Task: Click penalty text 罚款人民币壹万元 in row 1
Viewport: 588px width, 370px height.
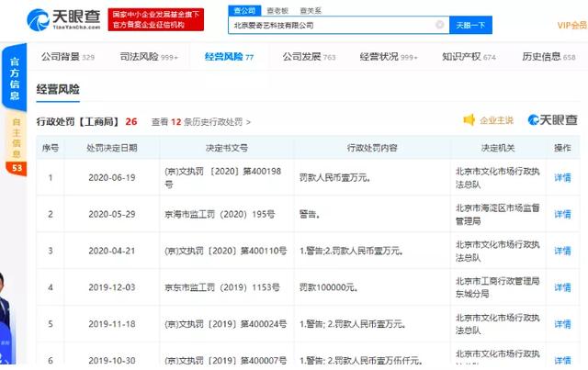Action: 334,177
